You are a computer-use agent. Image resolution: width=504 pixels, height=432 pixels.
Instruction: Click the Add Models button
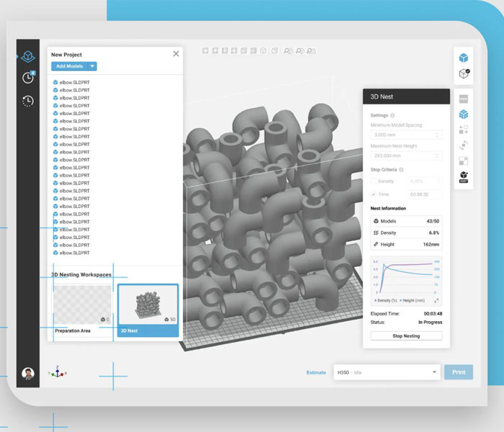69,66
